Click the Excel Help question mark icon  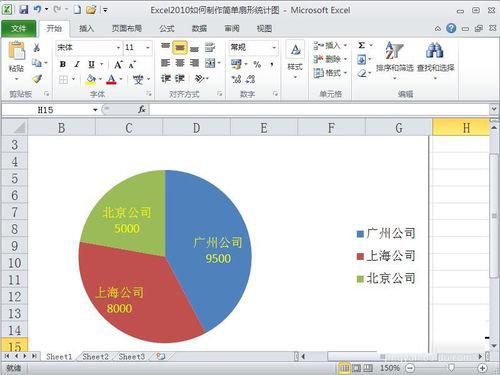pos(451,28)
